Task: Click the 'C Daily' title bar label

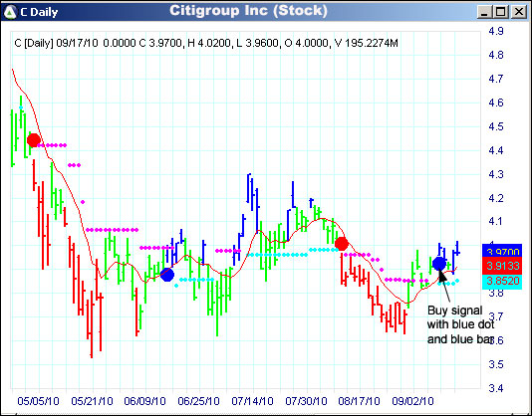Action: (39, 13)
